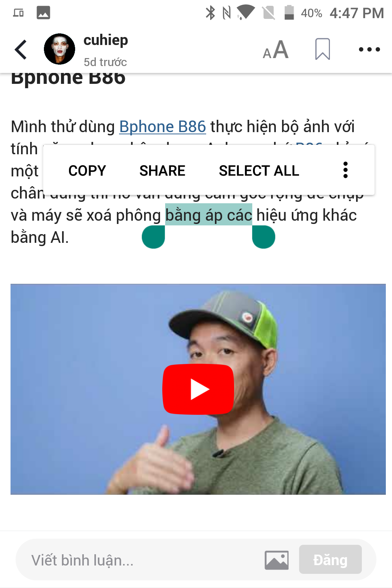The image size is (392, 588).
Task: Choose SHARE from the selection toolbar
Action: (x=162, y=171)
